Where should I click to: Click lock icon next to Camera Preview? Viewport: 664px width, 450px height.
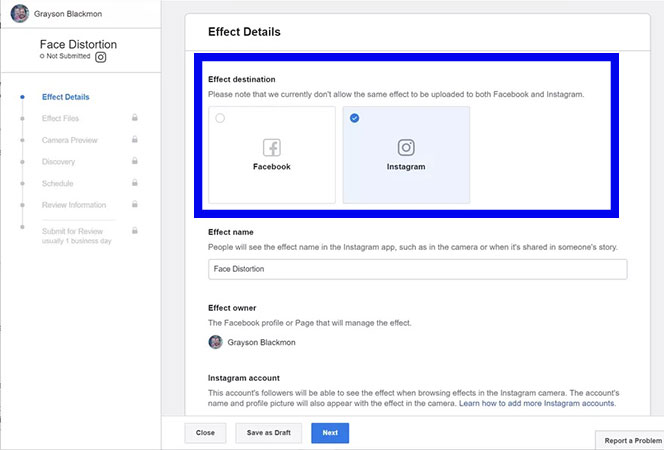[x=135, y=139]
